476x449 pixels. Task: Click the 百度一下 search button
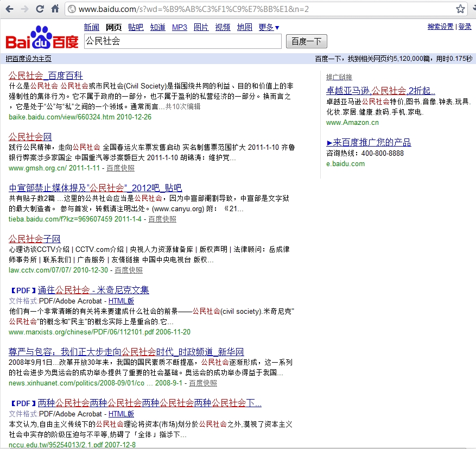[x=306, y=41]
